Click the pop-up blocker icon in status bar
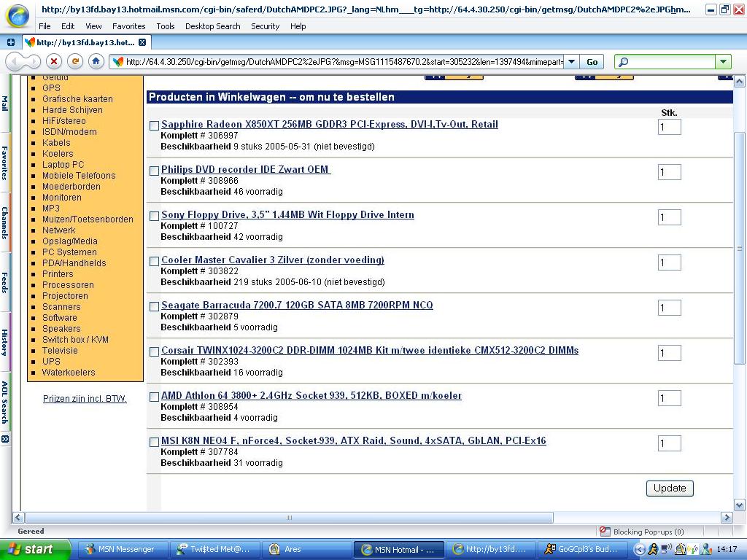The height and width of the screenshot is (560, 747). click(605, 531)
